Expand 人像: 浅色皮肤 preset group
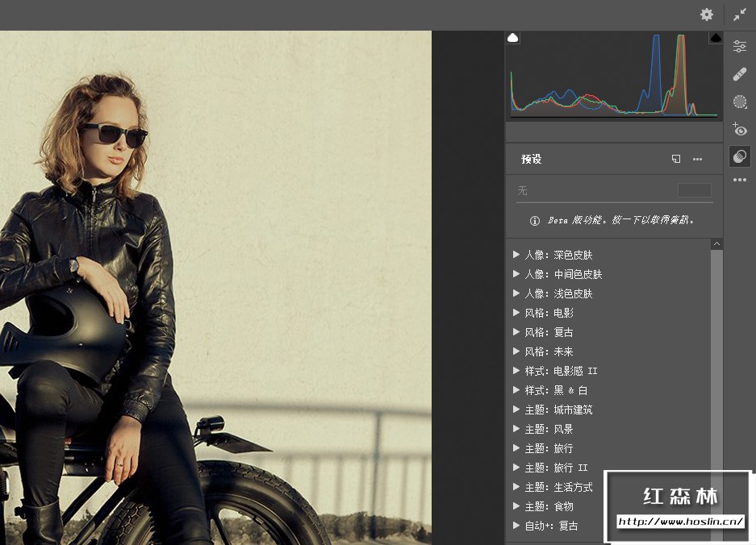Screen dimensions: 756x545 [x=516, y=293]
